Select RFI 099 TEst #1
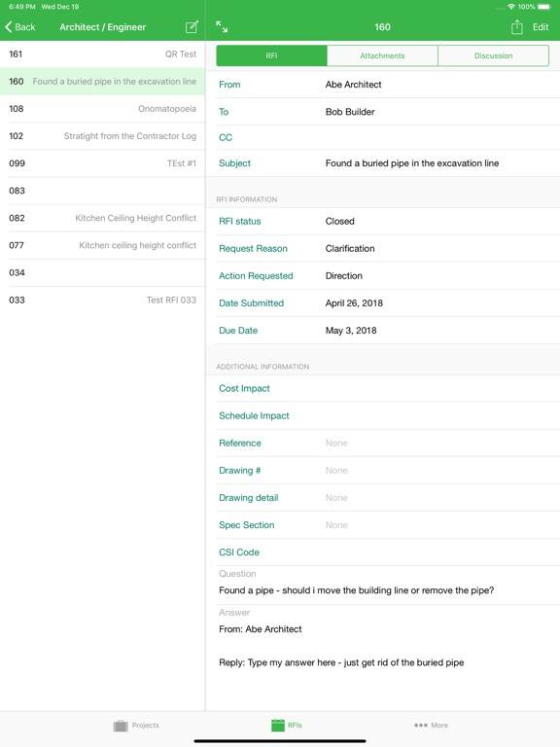 coord(102,163)
